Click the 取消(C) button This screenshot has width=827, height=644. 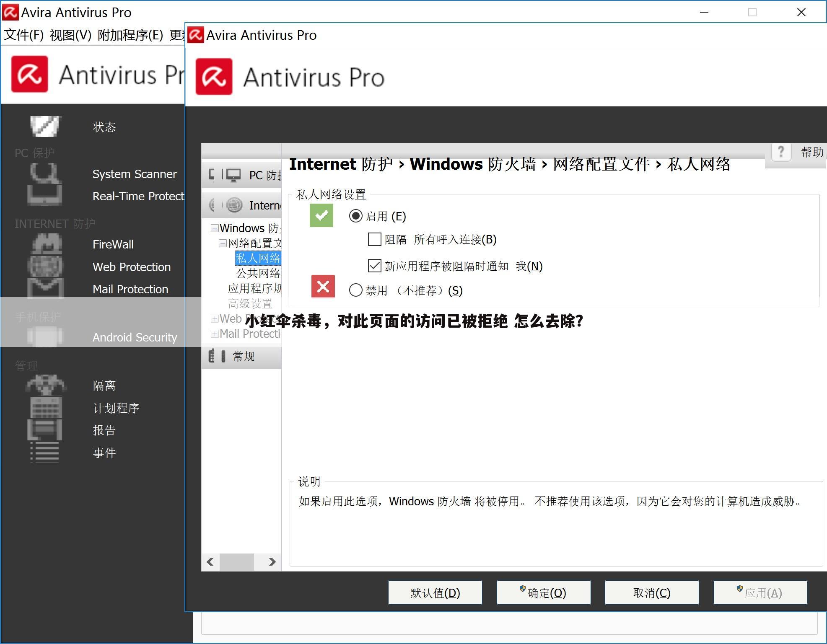[652, 592]
